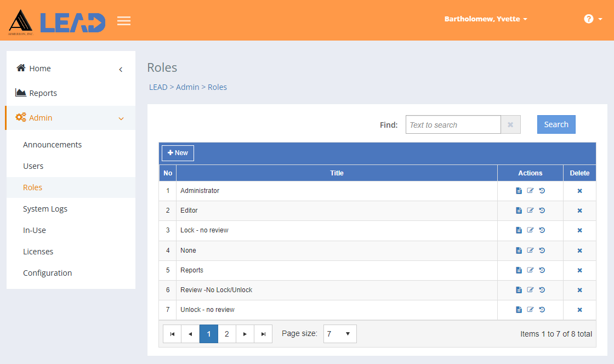The width and height of the screenshot is (614, 364).
Task: Click the New role button
Action: pos(178,153)
